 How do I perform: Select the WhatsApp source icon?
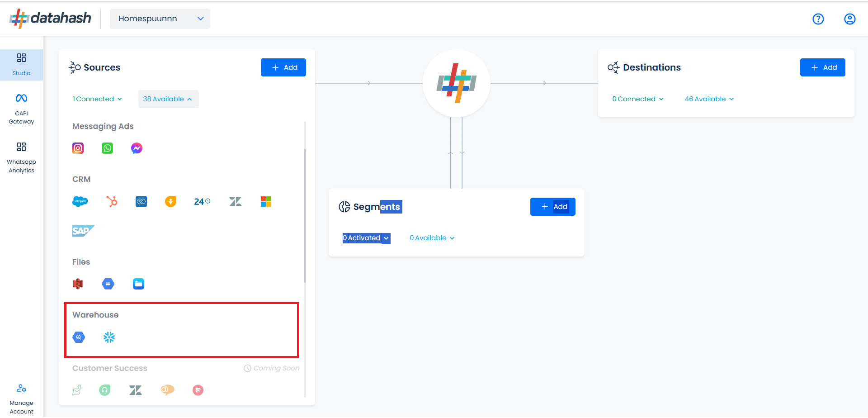108,148
